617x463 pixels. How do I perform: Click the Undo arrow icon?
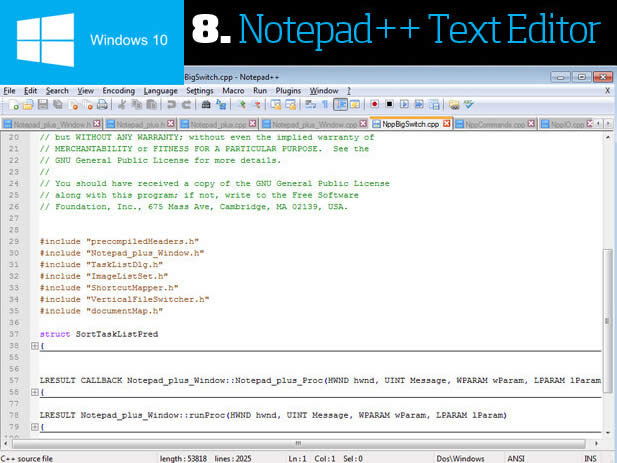(x=172, y=104)
